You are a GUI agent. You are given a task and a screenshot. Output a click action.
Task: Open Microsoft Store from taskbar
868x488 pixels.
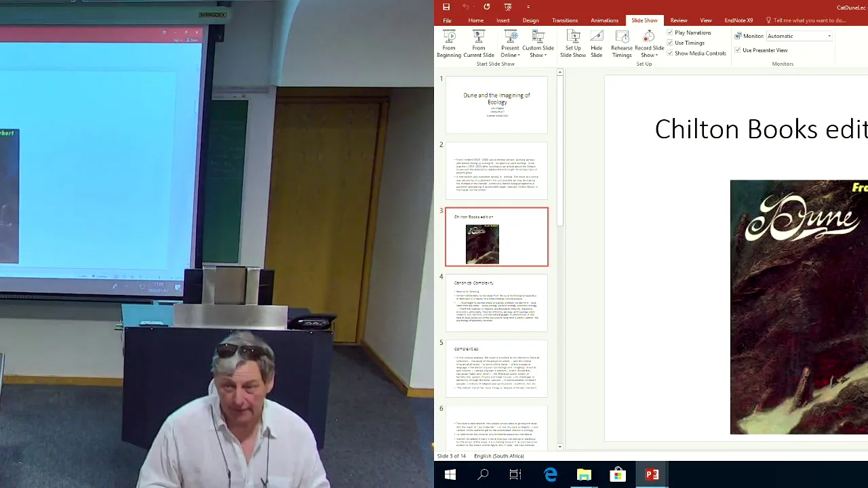click(618, 475)
